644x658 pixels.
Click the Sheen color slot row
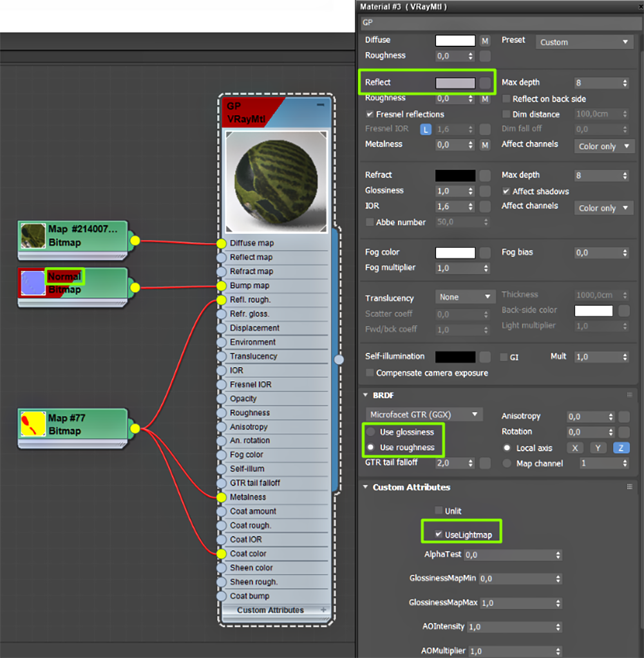click(276, 568)
